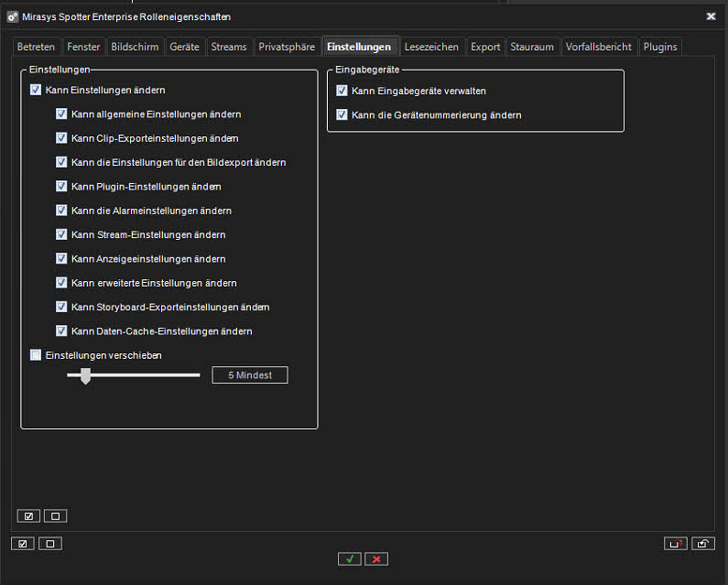Click the bottom-right icon with the red mark
Viewport: 728px width, 585px height.
click(x=676, y=544)
